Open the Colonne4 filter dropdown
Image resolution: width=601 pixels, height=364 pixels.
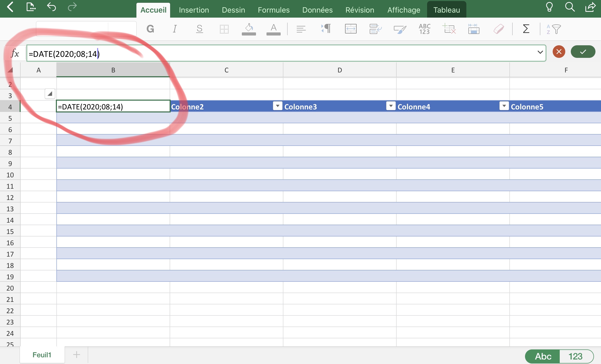[504, 106]
